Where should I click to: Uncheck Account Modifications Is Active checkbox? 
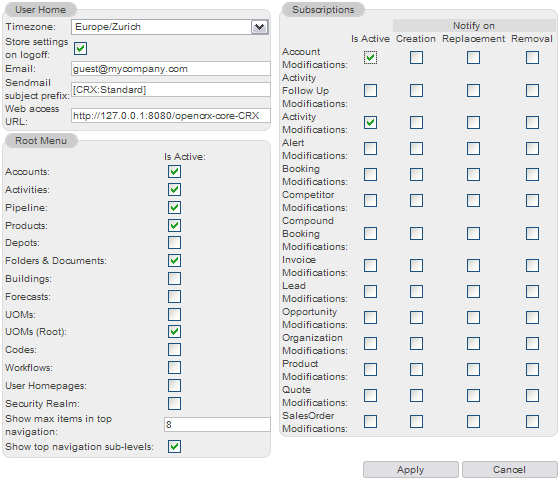(370, 58)
